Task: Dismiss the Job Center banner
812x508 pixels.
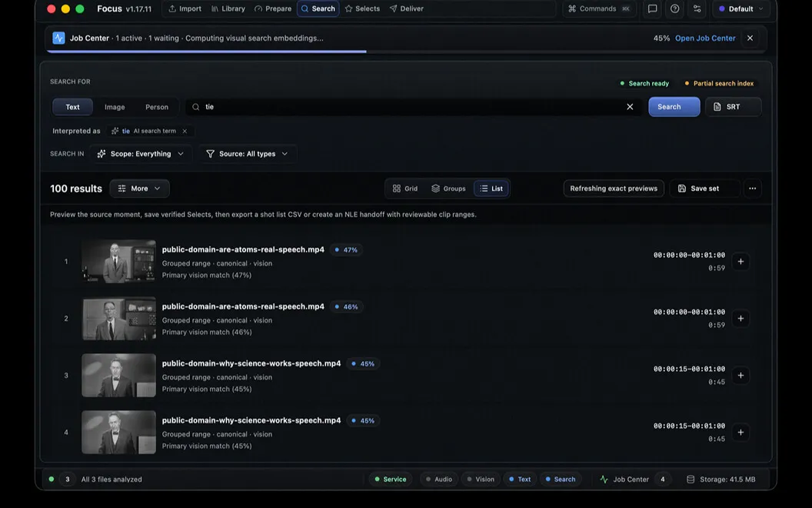Action: (x=750, y=38)
